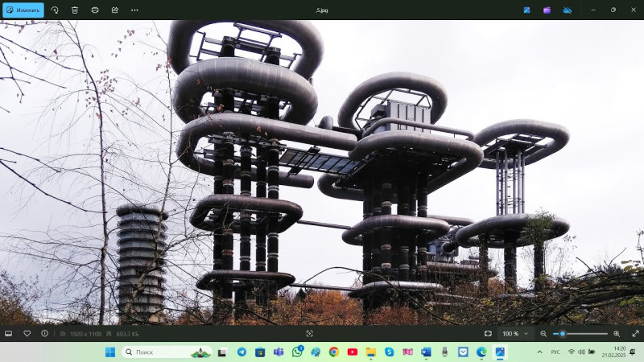Click the scan text icon at the bottom center
Screen dimensions: 644x362
[x=310, y=333]
